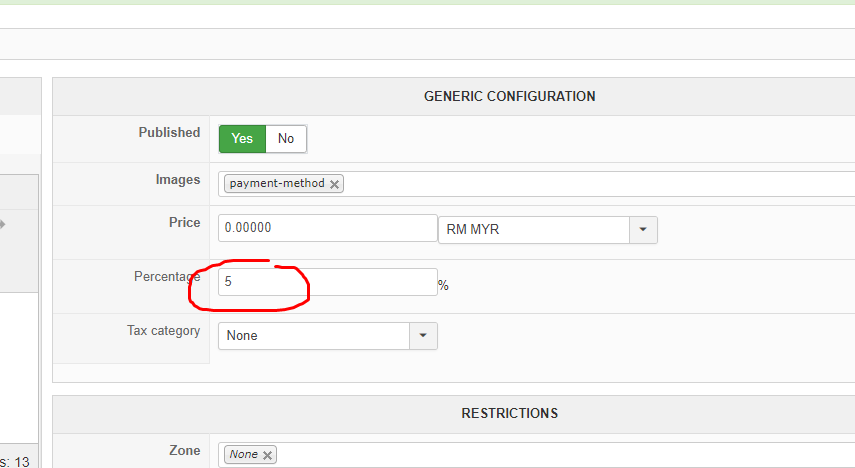Set Published to No
The image size is (855, 468).
tap(286, 139)
